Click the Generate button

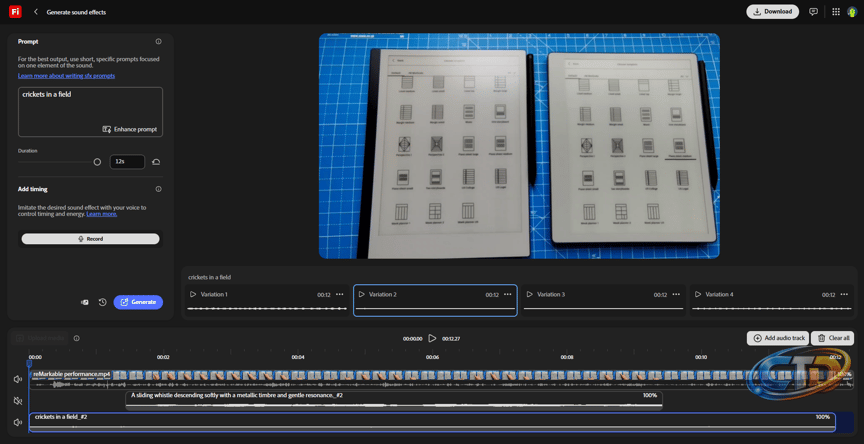(x=138, y=302)
